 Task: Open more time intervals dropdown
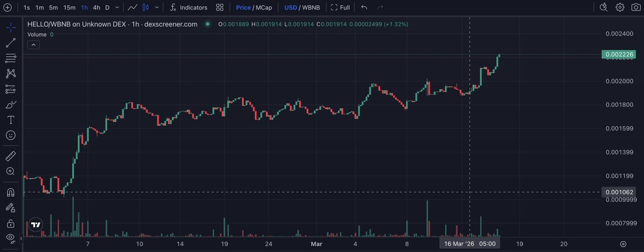(x=118, y=8)
